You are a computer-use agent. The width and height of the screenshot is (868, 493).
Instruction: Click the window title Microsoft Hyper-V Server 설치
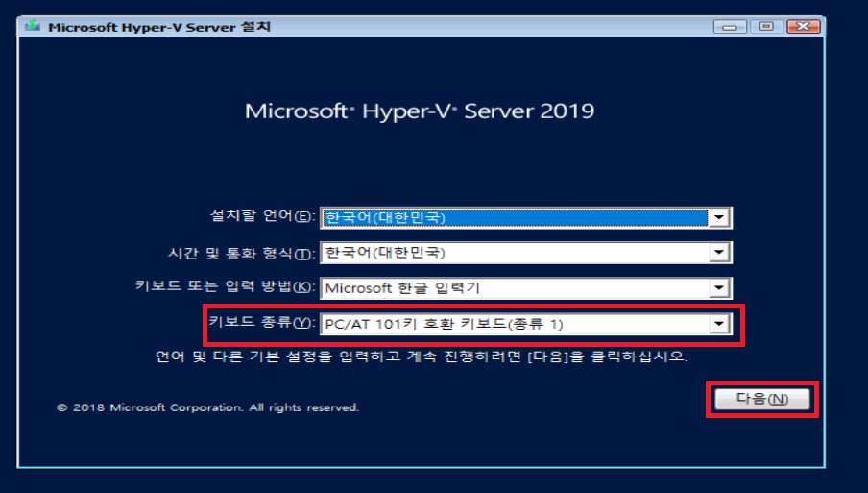[x=159, y=27]
